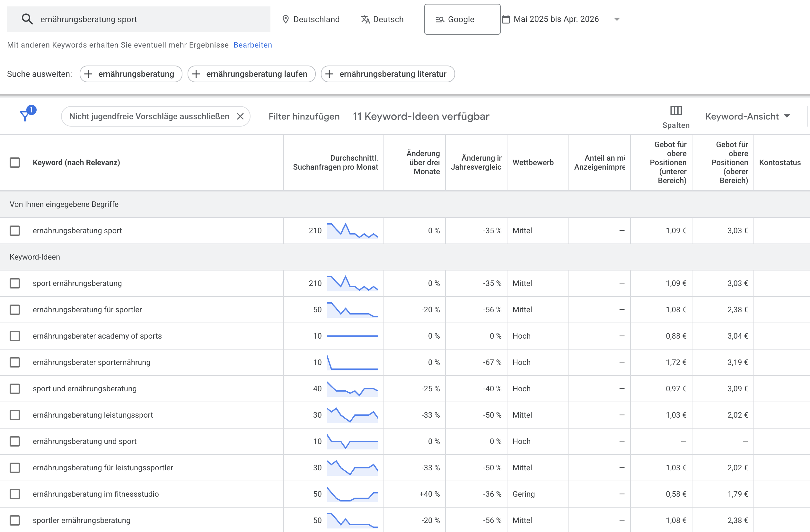Click sparkline for 'sport und ernährungsberatung'
The width and height of the screenshot is (810, 532).
click(352, 389)
